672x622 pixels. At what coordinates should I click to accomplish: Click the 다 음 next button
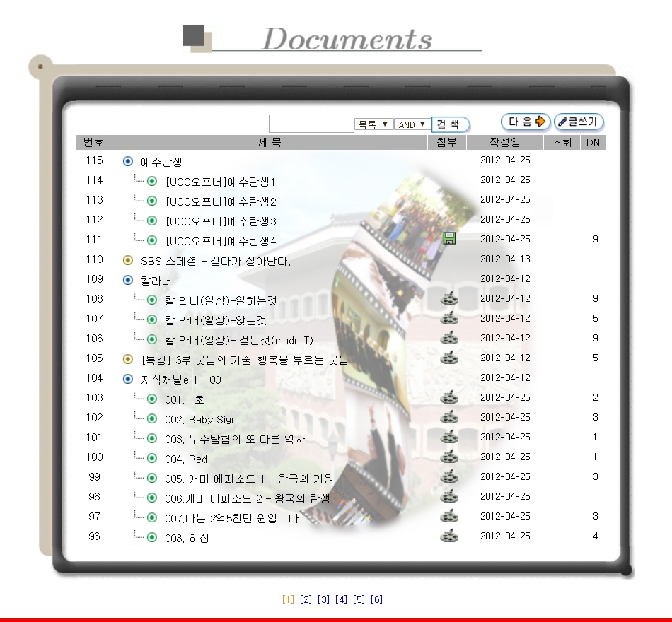coord(526,122)
